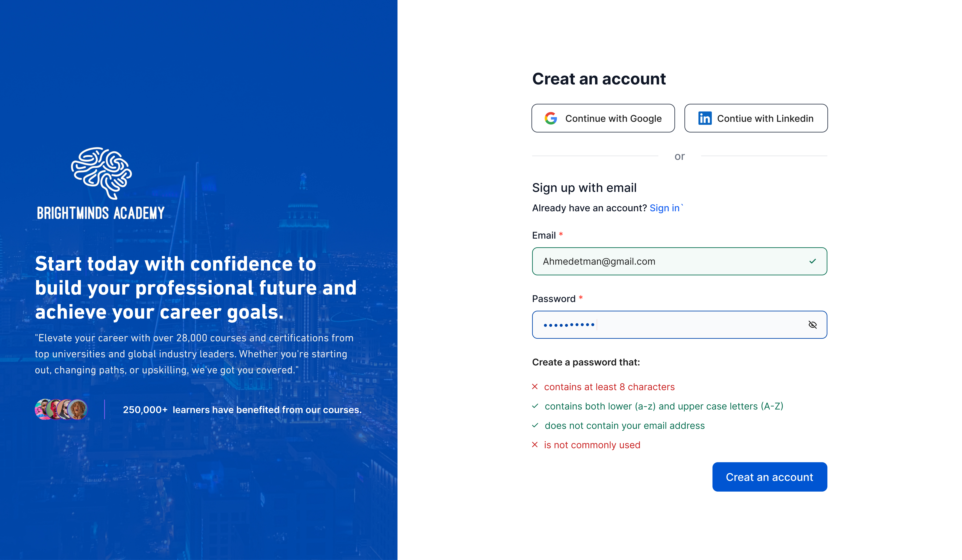Click the "Creat an account" heading
This screenshot has height=560, width=962.
(599, 79)
